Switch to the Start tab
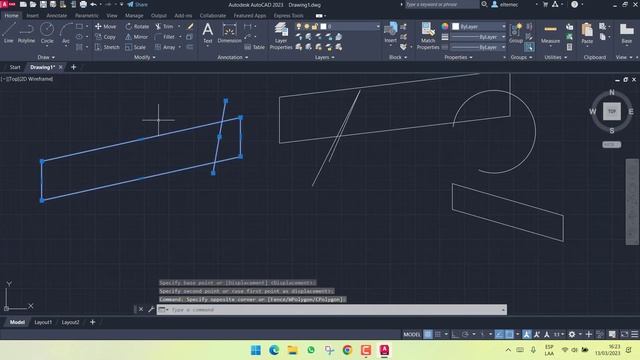Image resolution: width=640 pixels, height=360 pixels. pos(15,67)
